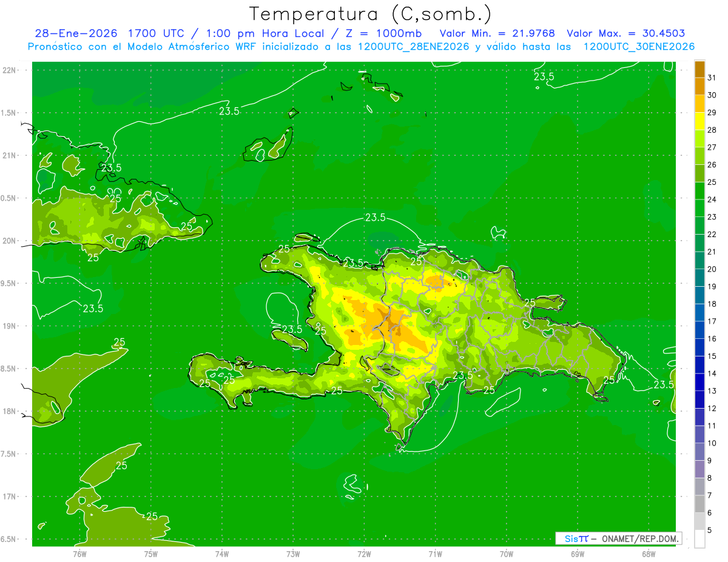The width and height of the screenshot is (728, 562).
Task: Click the "10" label on the color scale
Action: [712, 443]
